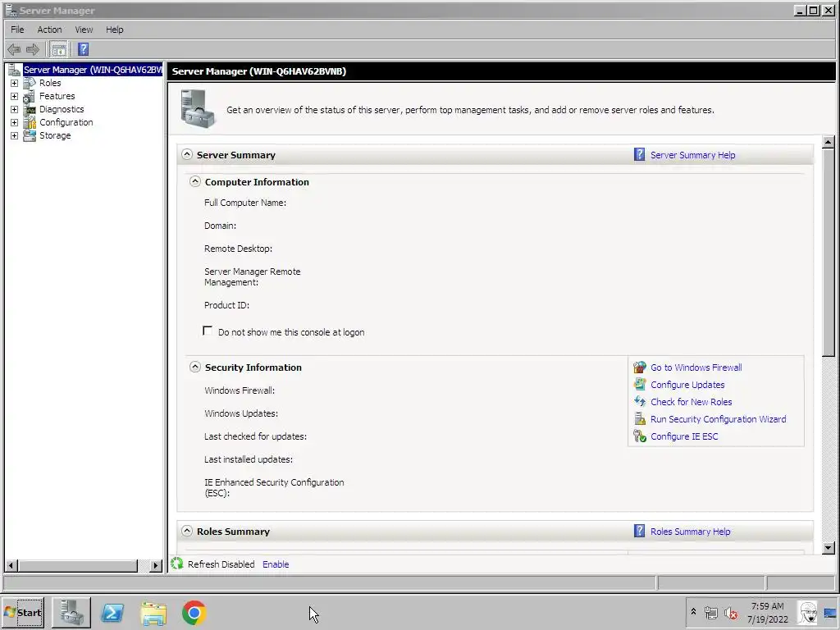Check 'Do not show me this console at logon'
The image size is (840, 630).
[208, 331]
